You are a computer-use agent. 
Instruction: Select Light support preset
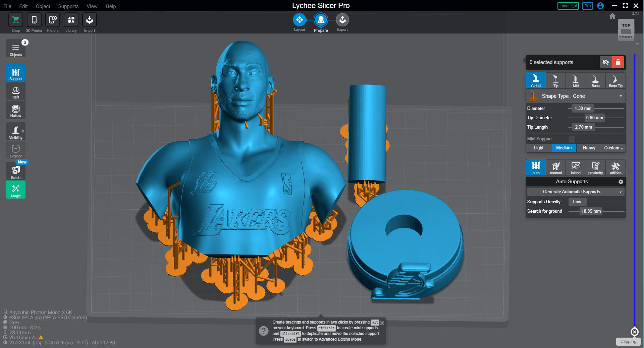[539, 148]
